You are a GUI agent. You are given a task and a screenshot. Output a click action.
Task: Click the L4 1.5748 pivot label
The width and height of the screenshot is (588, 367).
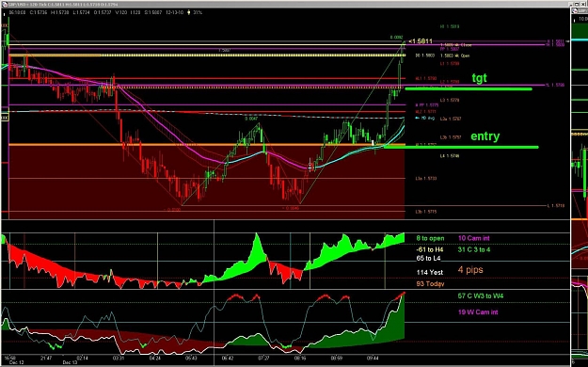pyautogui.click(x=450, y=155)
